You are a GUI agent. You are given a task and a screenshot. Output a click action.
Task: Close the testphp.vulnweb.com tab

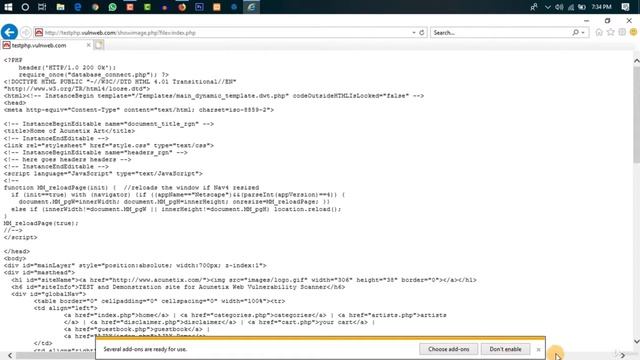(89, 45)
